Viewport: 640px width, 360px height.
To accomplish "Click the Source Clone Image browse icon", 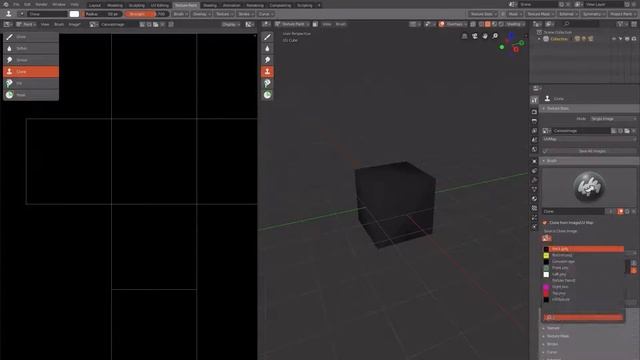I will tap(547, 238).
